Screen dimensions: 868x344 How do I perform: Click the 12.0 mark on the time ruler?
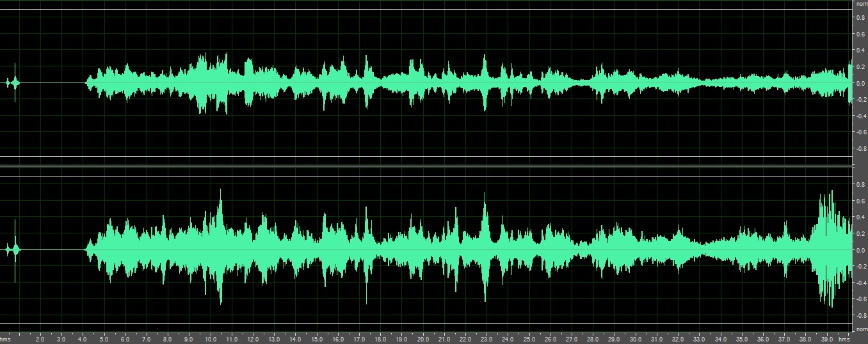coord(252,340)
